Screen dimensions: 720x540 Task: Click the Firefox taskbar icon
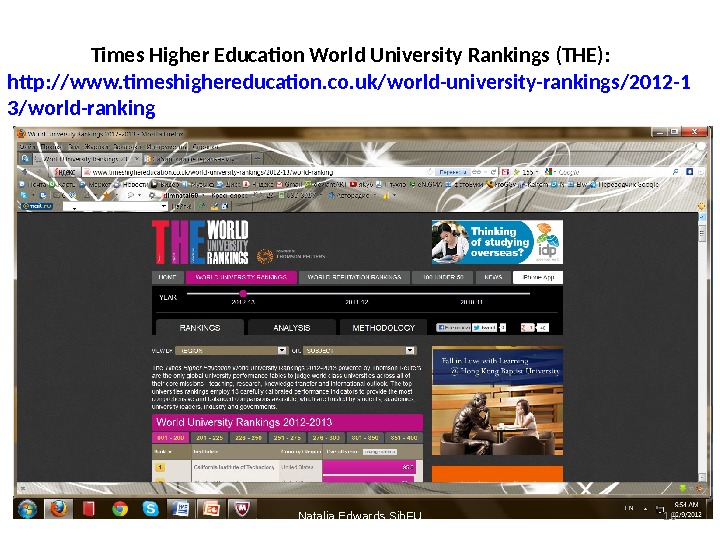pyautogui.click(x=58, y=509)
